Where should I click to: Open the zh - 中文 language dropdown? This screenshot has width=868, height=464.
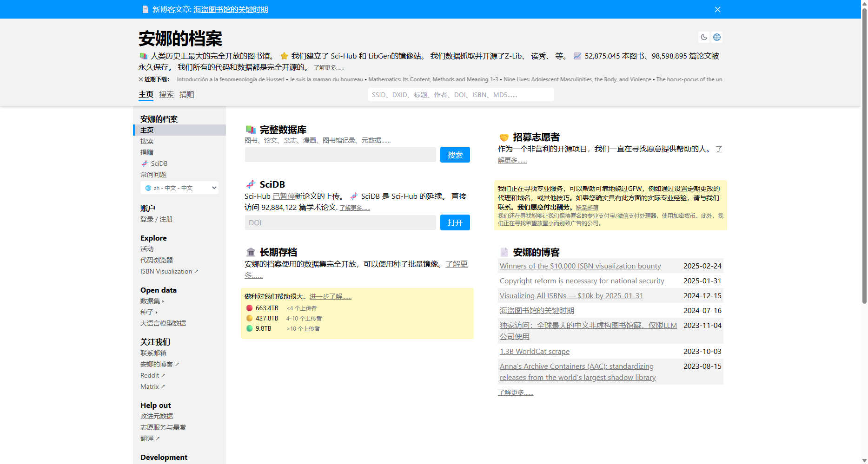179,188
